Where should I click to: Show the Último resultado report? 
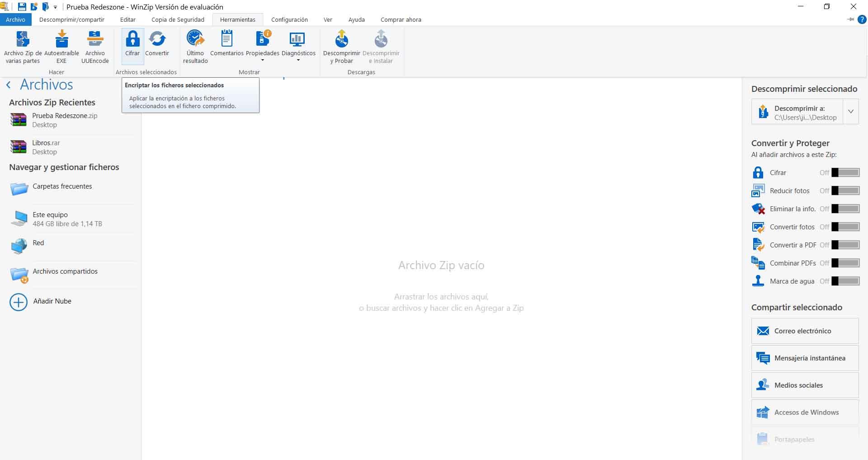point(195,47)
